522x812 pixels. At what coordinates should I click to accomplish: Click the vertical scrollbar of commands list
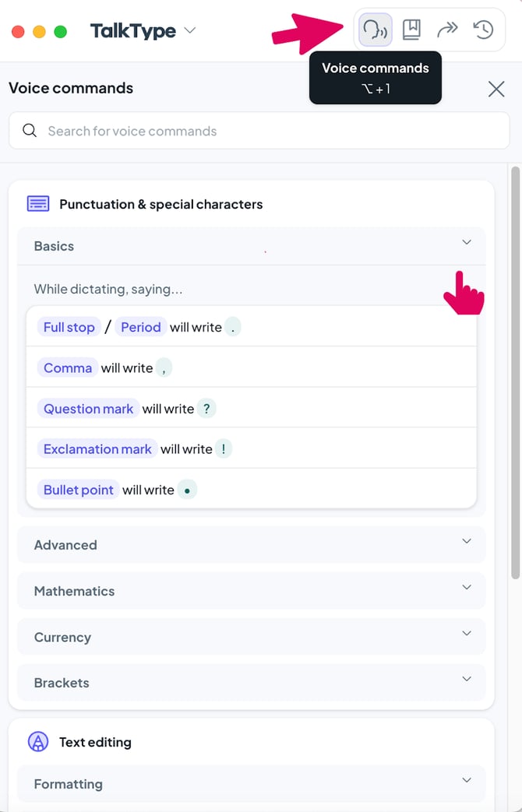point(515,374)
